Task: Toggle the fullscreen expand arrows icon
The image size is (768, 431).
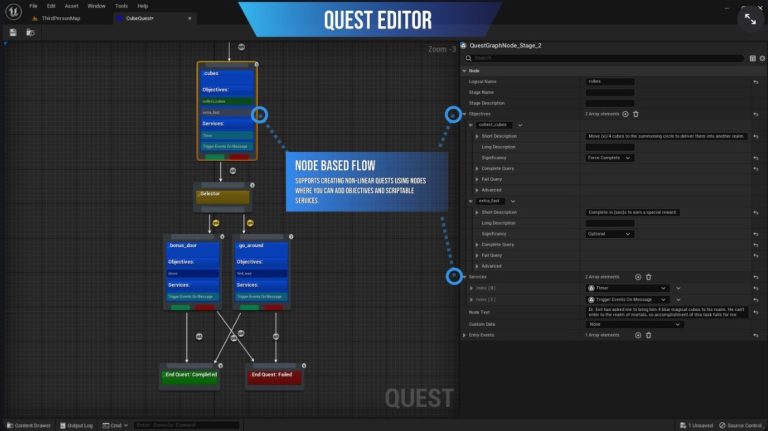Action: point(750,19)
